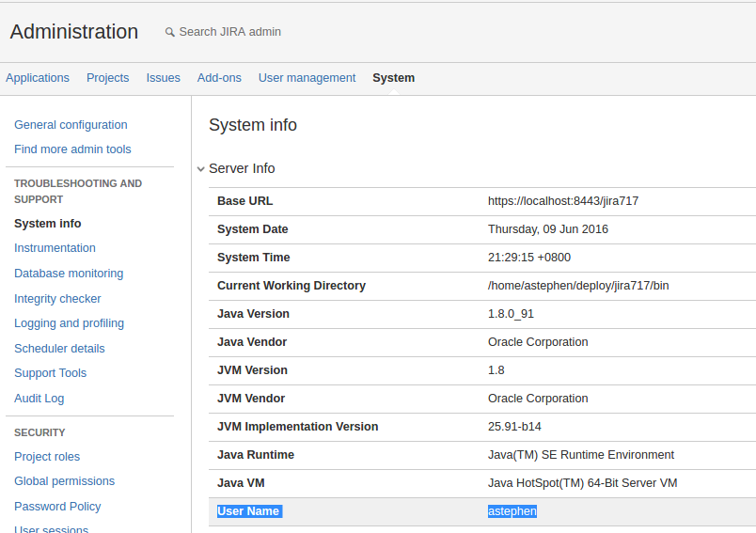This screenshot has height=533, width=756.
Task: Open the Integrity checker
Action: (x=57, y=299)
